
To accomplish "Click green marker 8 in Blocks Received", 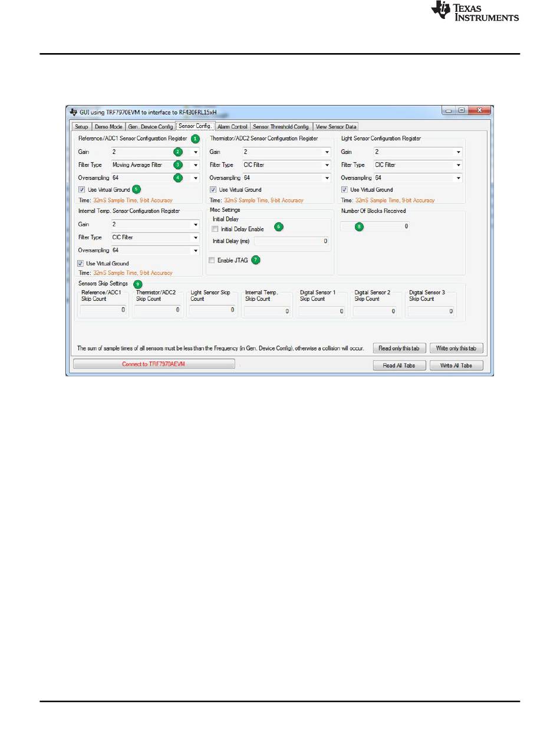I will coord(359,226).
